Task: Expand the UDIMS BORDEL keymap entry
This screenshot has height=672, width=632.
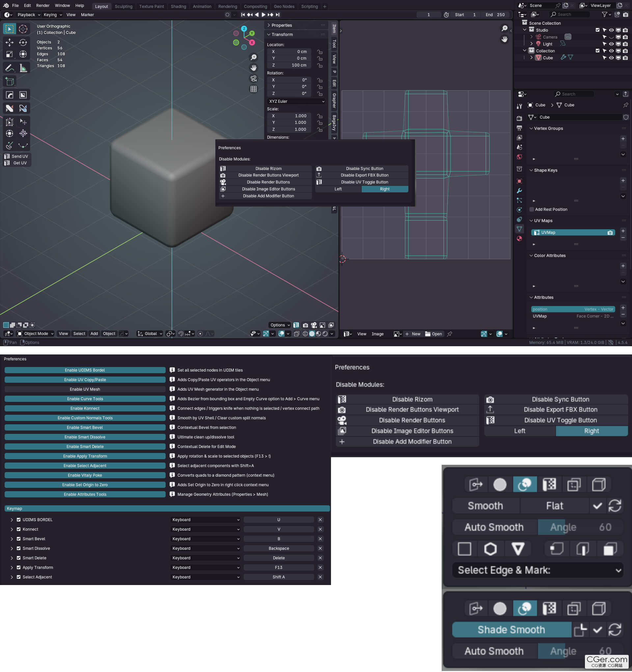Action: click(12, 520)
